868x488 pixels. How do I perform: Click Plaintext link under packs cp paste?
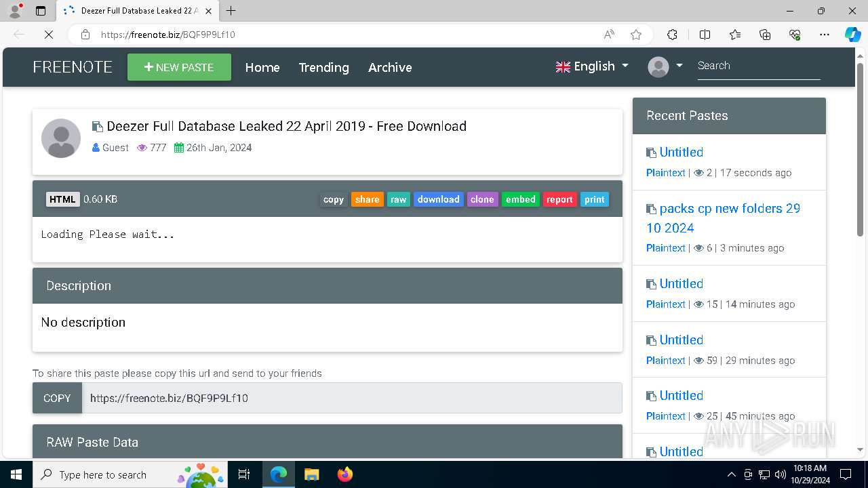pos(666,248)
